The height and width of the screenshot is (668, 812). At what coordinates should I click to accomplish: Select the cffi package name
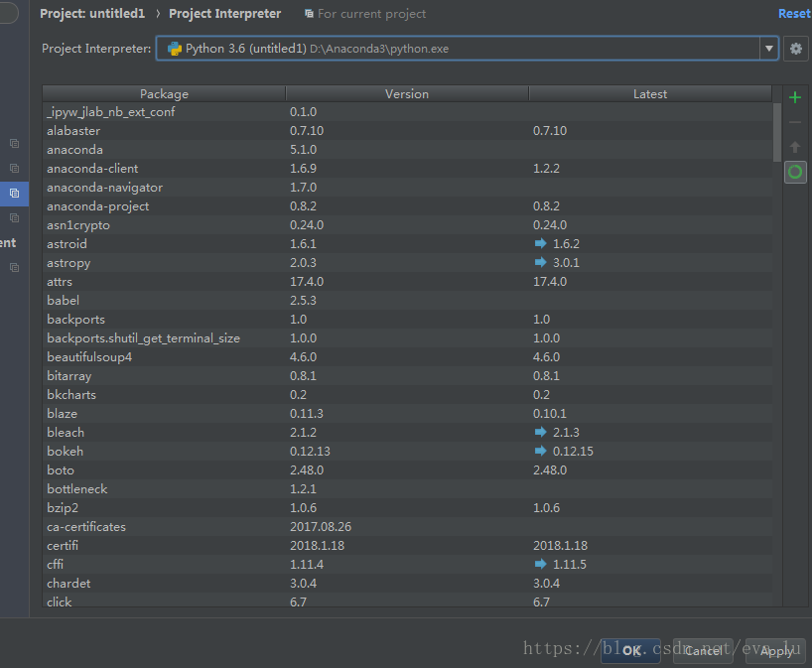click(x=55, y=565)
